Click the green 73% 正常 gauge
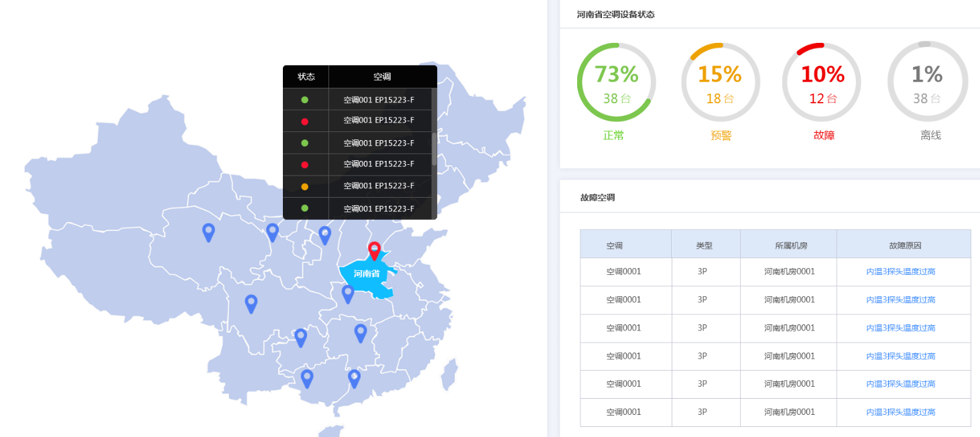 (616, 82)
